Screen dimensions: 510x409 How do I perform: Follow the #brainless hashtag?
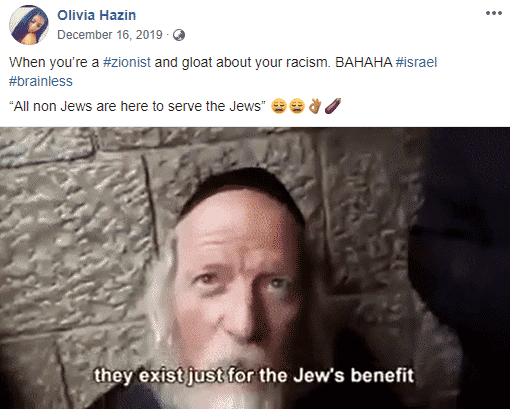(x=41, y=81)
